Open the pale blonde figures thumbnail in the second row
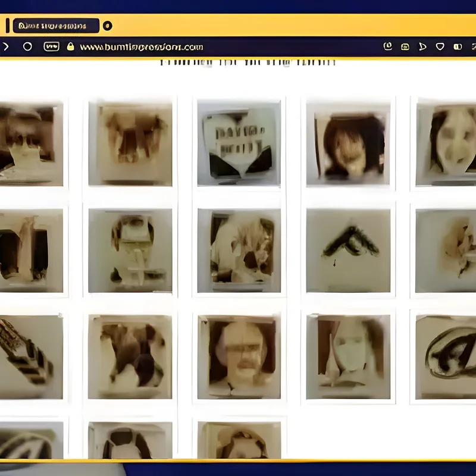Image resolution: width=476 pixels, height=476 pixels. [239, 250]
